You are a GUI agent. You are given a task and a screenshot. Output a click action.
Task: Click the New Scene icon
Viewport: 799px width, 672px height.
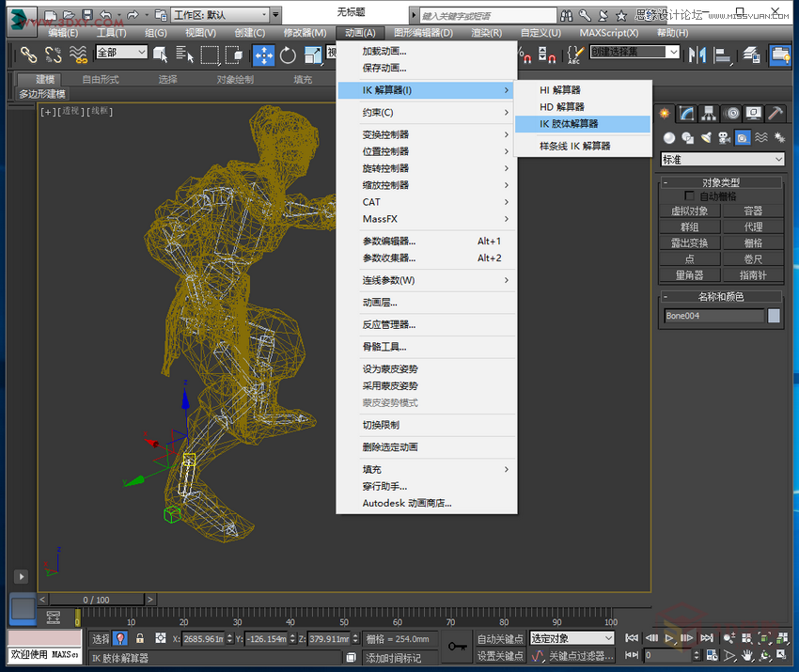[x=51, y=15]
